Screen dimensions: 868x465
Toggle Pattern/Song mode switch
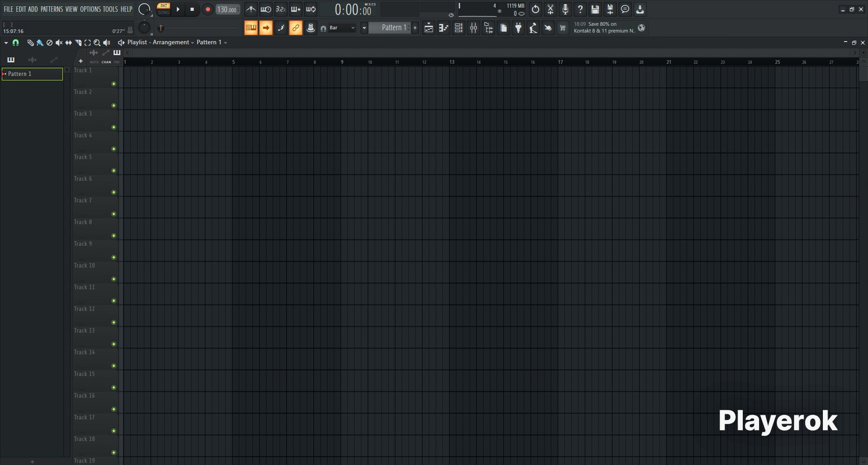coord(163,9)
